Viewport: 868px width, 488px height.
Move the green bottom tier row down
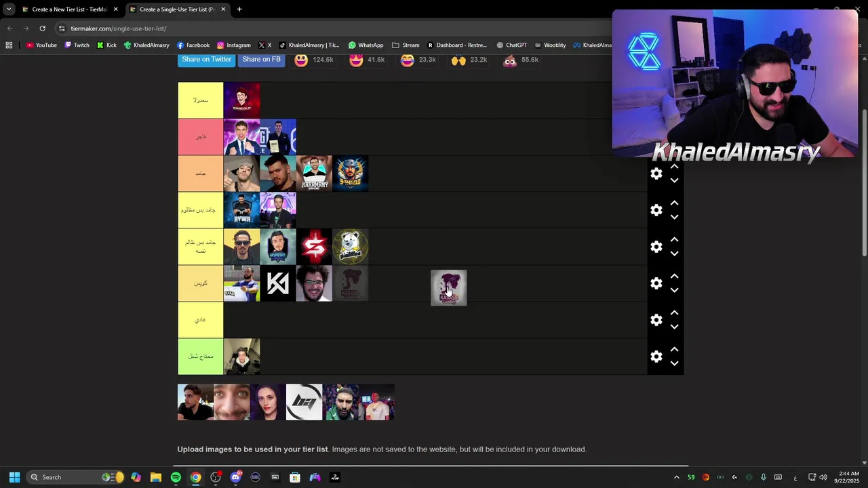coord(674,363)
